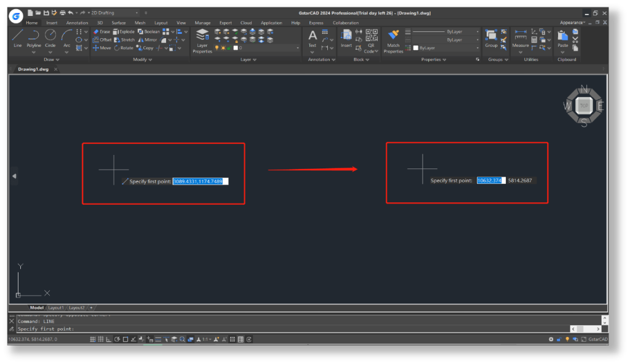Toggle ortho mode in status bar

click(106, 339)
